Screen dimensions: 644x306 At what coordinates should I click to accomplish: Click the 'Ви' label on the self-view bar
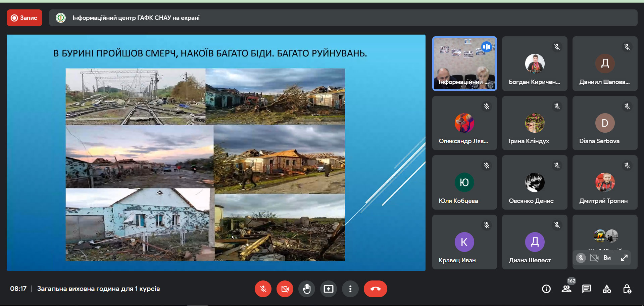click(607, 258)
